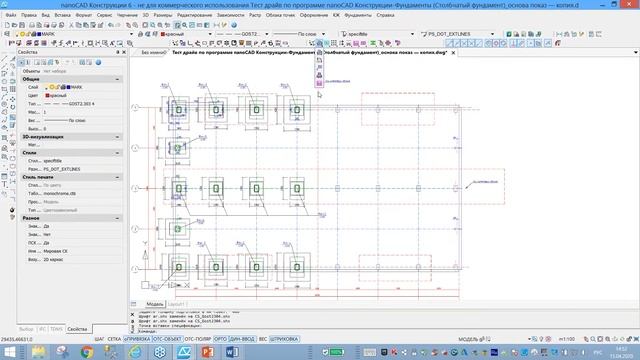Open the Файл menu

coord(11,15)
